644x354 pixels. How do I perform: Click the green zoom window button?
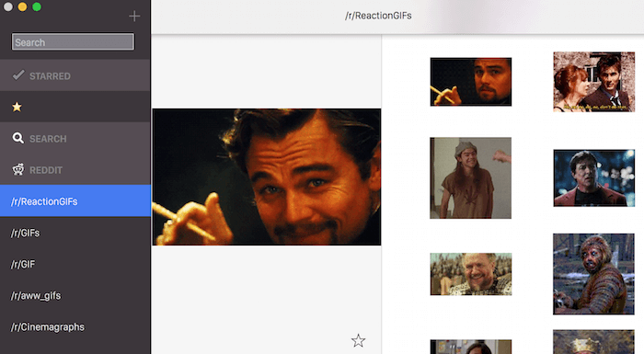point(37,7)
